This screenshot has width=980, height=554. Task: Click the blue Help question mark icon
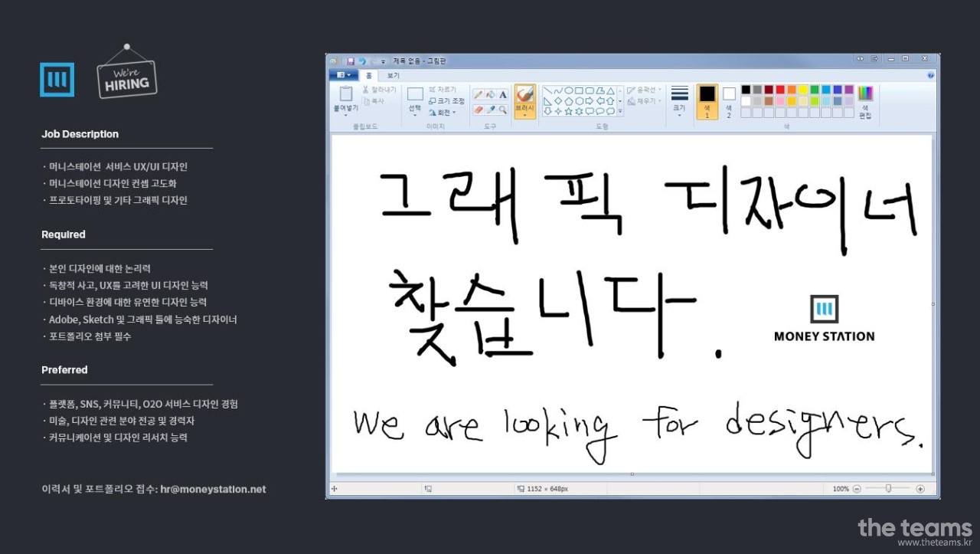coord(931,75)
